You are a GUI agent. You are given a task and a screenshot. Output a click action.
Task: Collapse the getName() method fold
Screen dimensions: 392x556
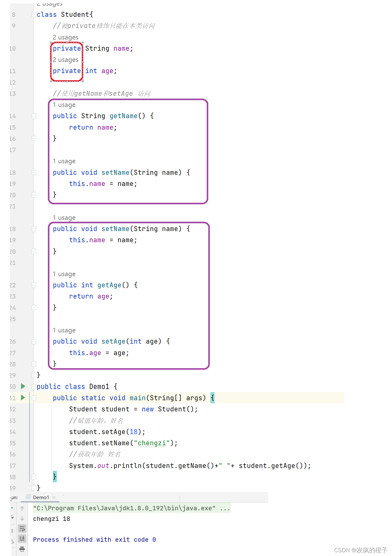point(34,116)
